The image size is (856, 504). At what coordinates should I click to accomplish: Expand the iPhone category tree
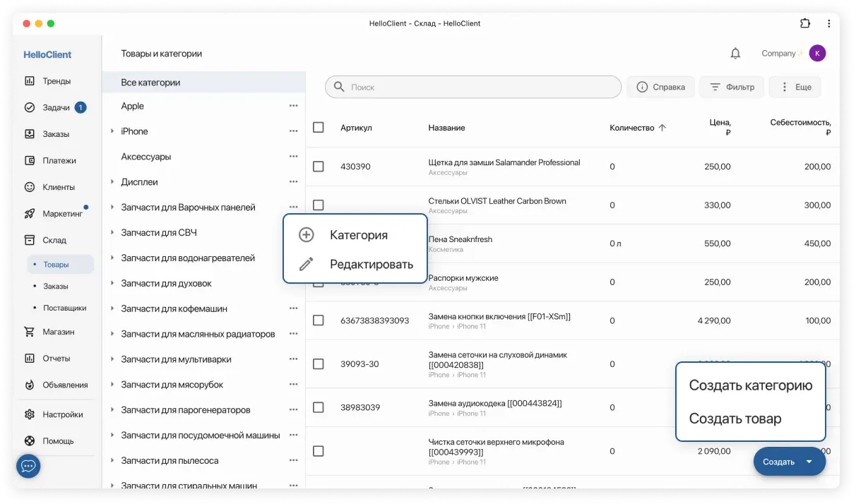click(x=112, y=131)
